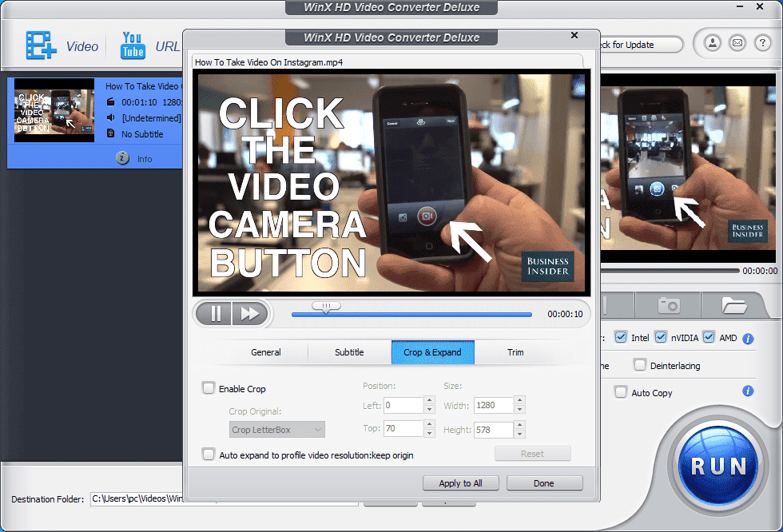
Task: Enable Auto Copy checkbox
Action: coord(621,392)
